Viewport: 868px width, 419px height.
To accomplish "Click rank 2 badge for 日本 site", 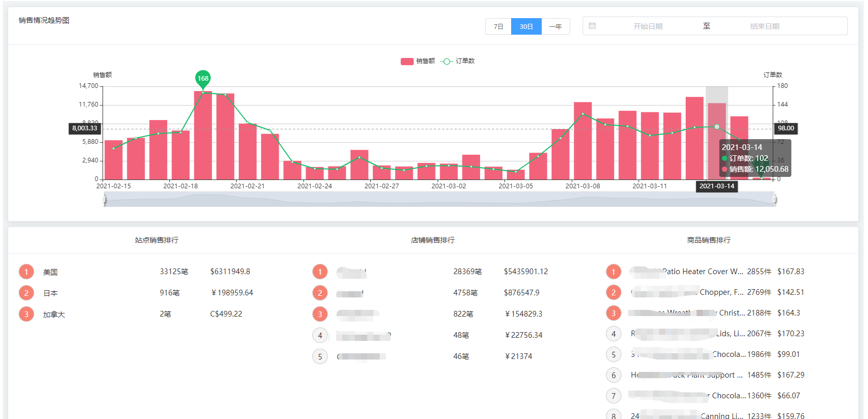I will [x=26, y=293].
